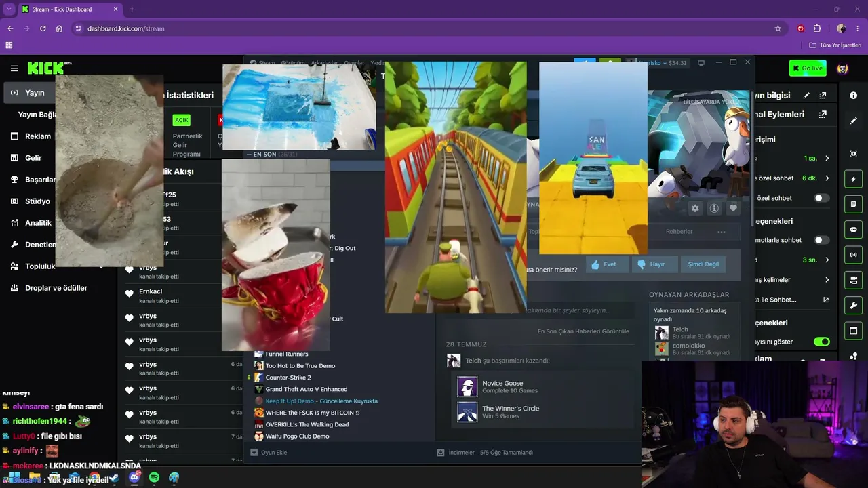Click the pencil icon in right rail
Image resolution: width=868 pixels, height=488 pixels.
853,121
